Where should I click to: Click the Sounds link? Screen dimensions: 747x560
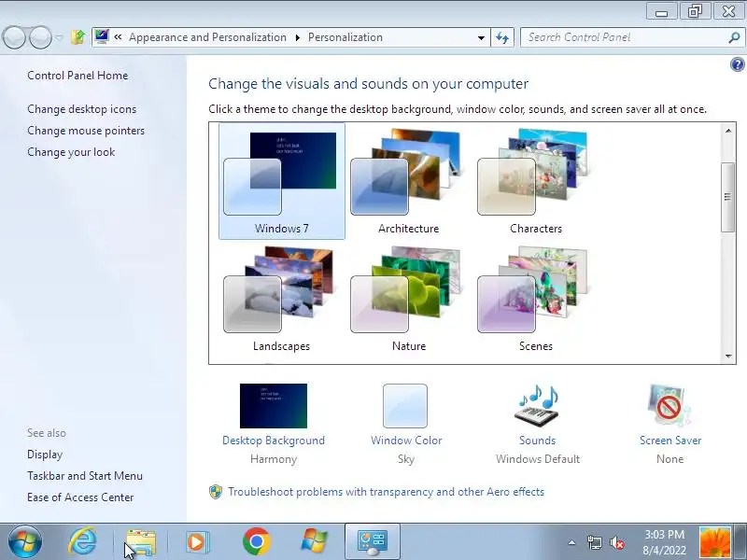(538, 441)
